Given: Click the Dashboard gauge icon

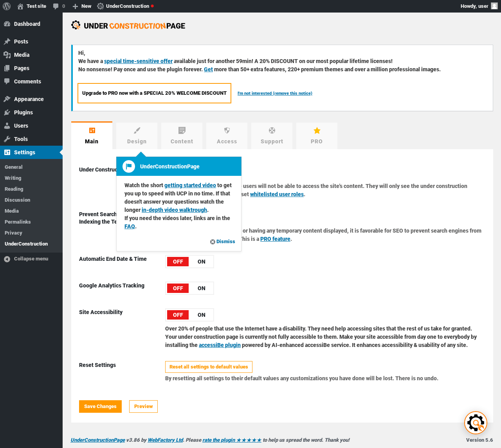Looking at the screenshot, I should (7, 24).
